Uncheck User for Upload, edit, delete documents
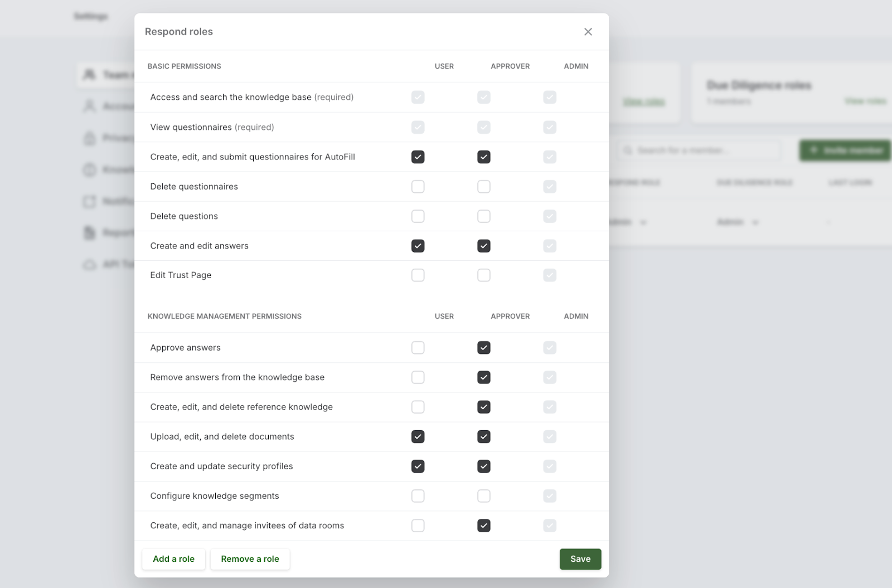Viewport: 892px width, 588px height. click(x=418, y=436)
